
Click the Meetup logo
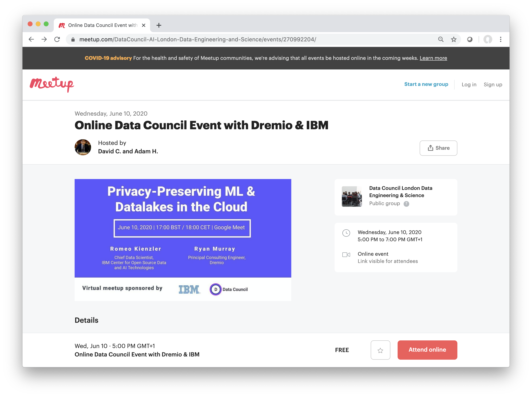click(52, 84)
